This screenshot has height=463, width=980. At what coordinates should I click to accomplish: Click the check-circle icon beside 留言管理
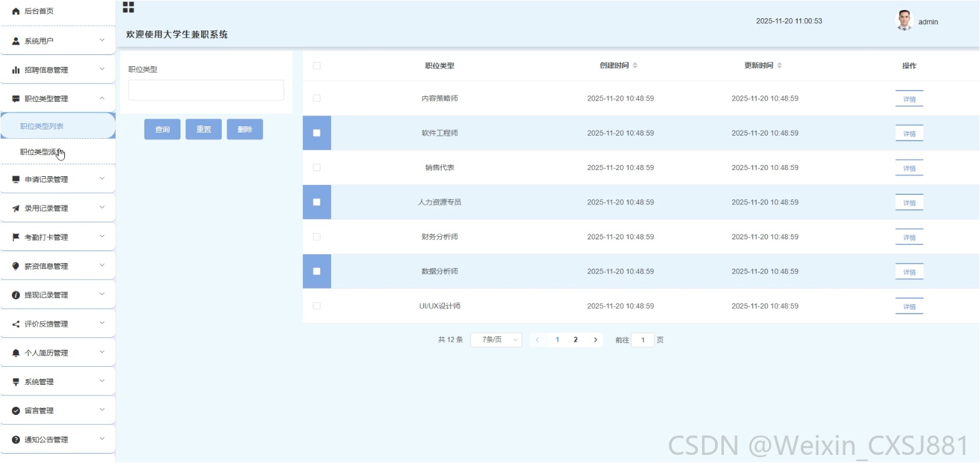tap(16, 411)
